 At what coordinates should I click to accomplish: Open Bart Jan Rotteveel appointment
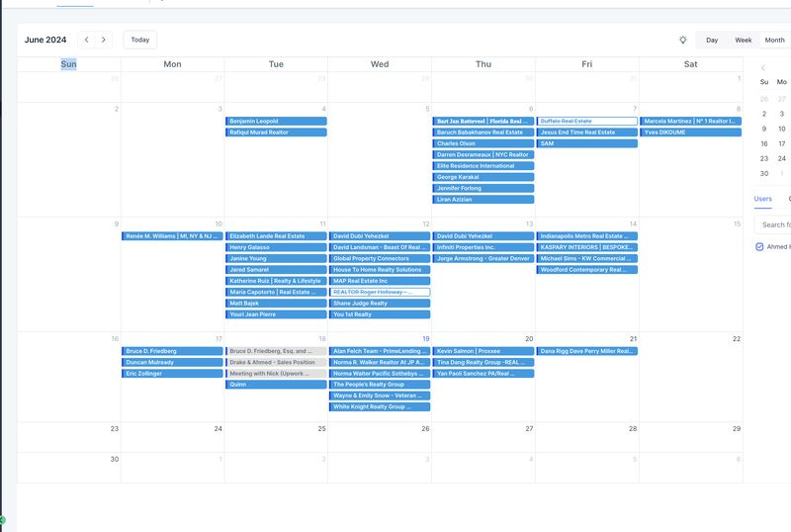pyautogui.click(x=483, y=122)
